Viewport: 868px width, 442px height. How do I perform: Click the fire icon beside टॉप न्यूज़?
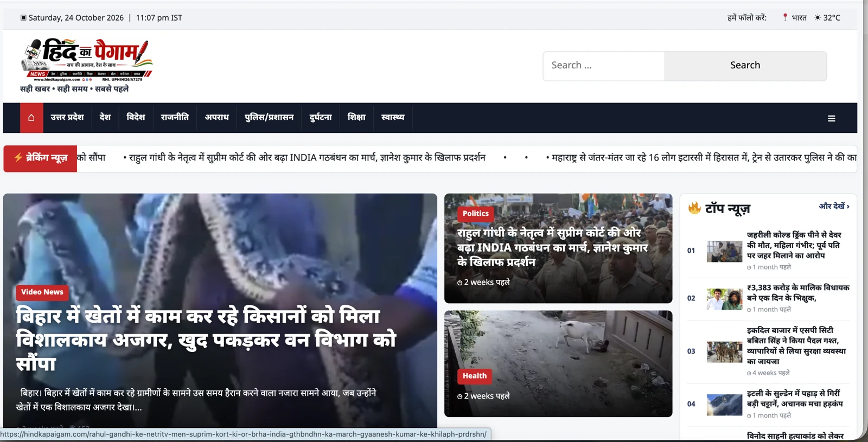coord(694,208)
